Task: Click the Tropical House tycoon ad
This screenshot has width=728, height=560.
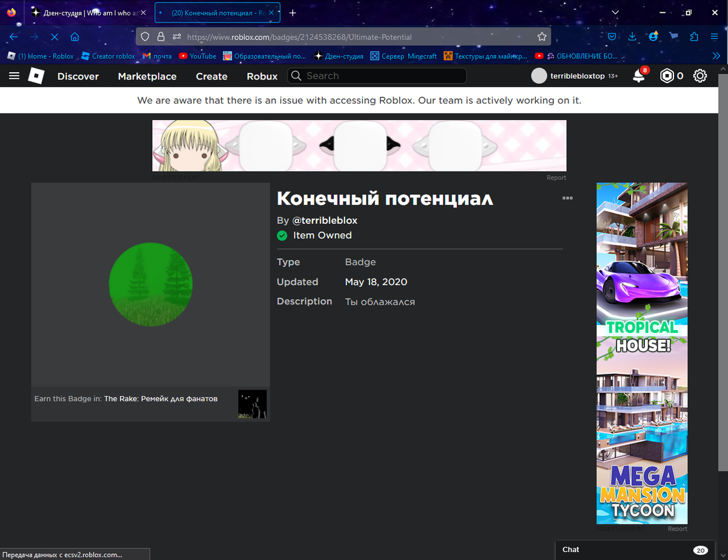Action: (x=642, y=353)
